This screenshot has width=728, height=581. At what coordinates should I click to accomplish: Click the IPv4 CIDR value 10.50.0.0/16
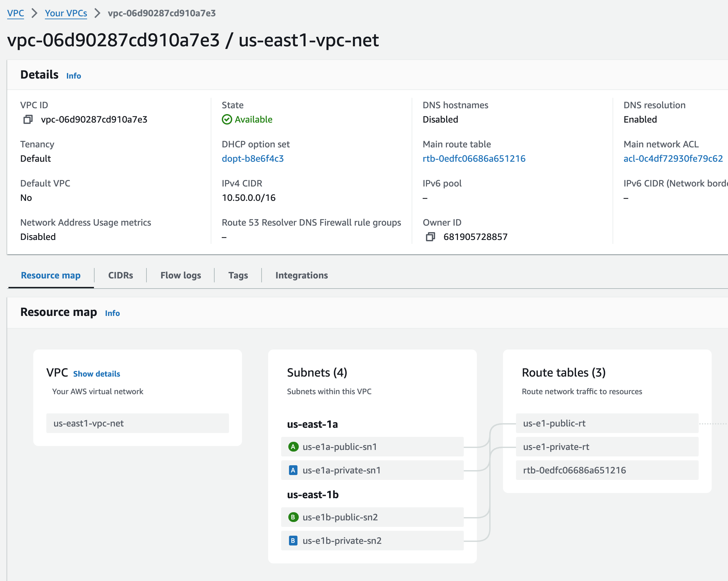tap(249, 198)
